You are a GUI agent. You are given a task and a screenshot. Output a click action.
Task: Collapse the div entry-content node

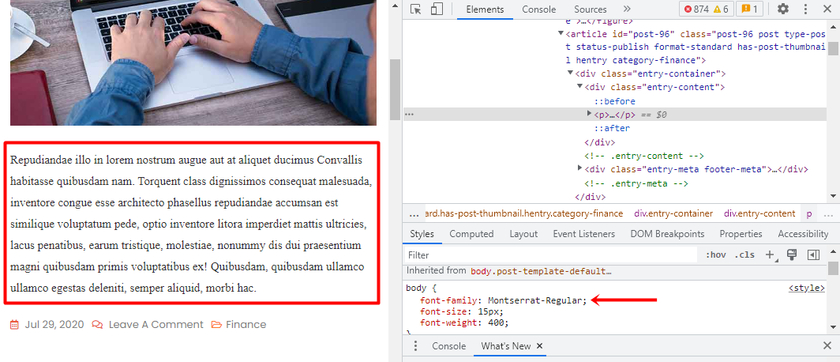point(580,86)
